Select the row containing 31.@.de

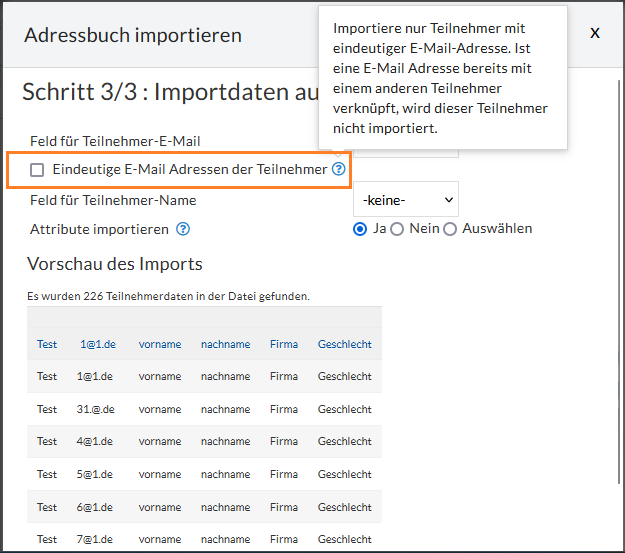point(204,409)
